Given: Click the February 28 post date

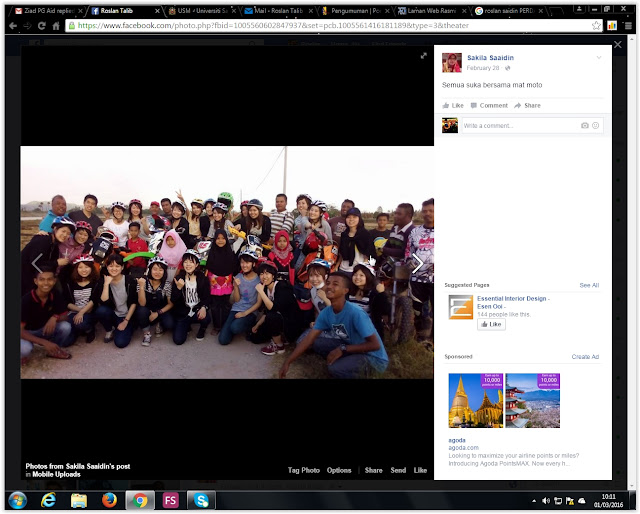Looking at the screenshot, I should click(483, 68).
